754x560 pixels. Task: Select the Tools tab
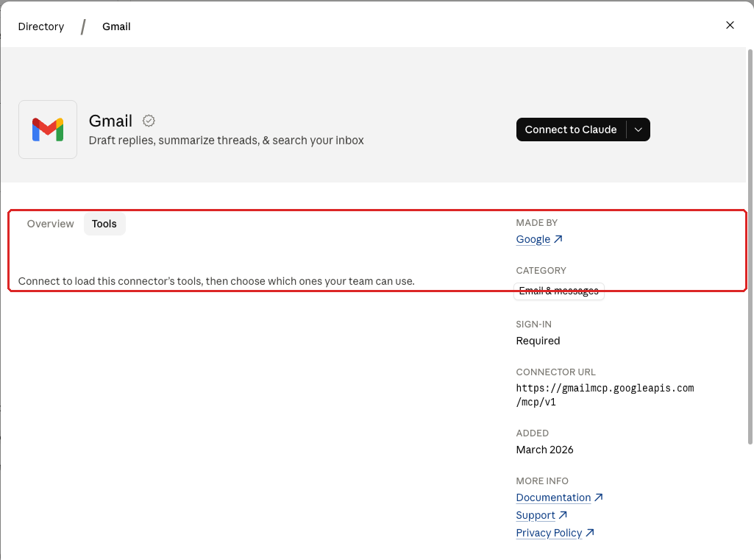point(104,224)
